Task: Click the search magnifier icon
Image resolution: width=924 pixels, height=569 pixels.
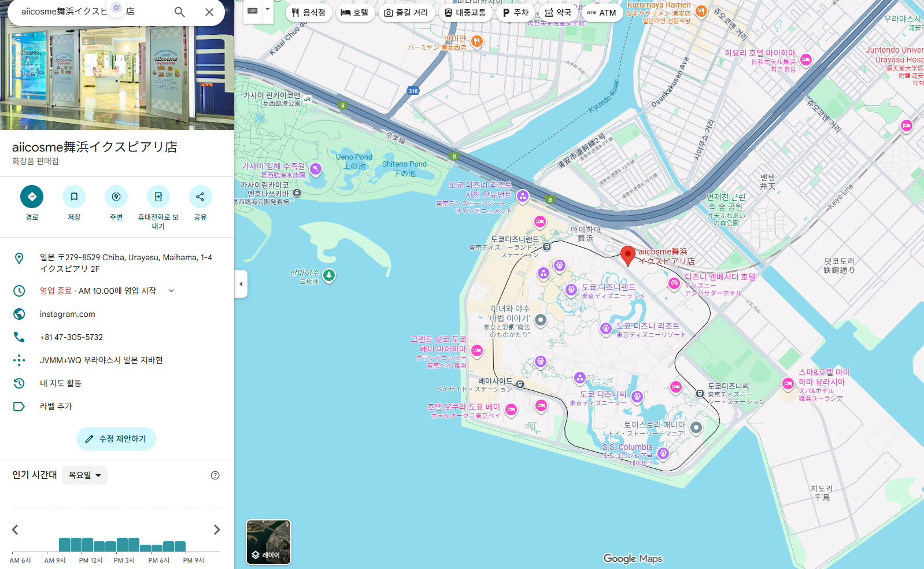Action: (180, 12)
